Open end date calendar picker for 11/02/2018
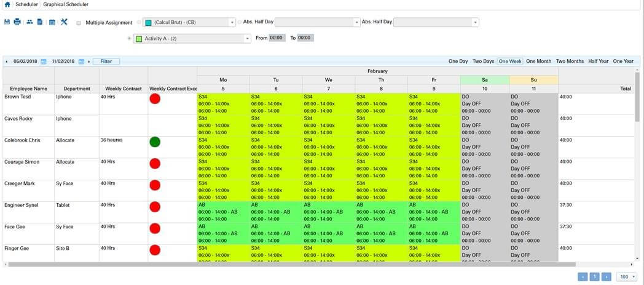644x285 pixels. pos(81,62)
